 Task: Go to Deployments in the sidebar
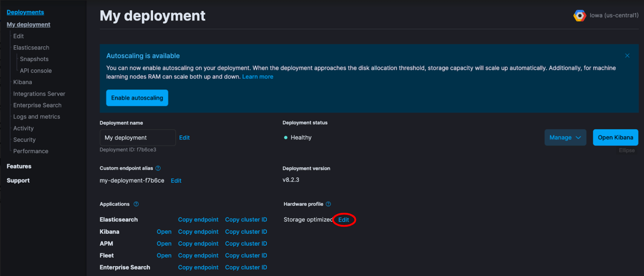coord(25,12)
